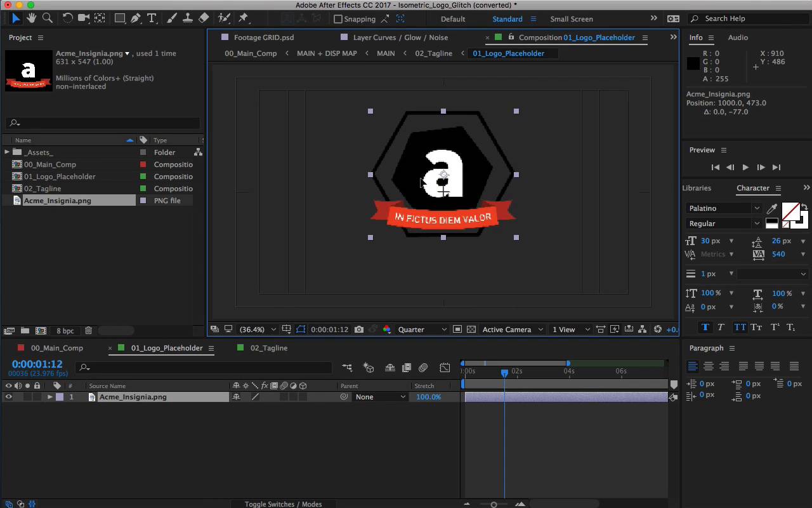Delete selected project item trash icon
Image resolution: width=812 pixels, height=508 pixels.
pyautogui.click(x=89, y=331)
